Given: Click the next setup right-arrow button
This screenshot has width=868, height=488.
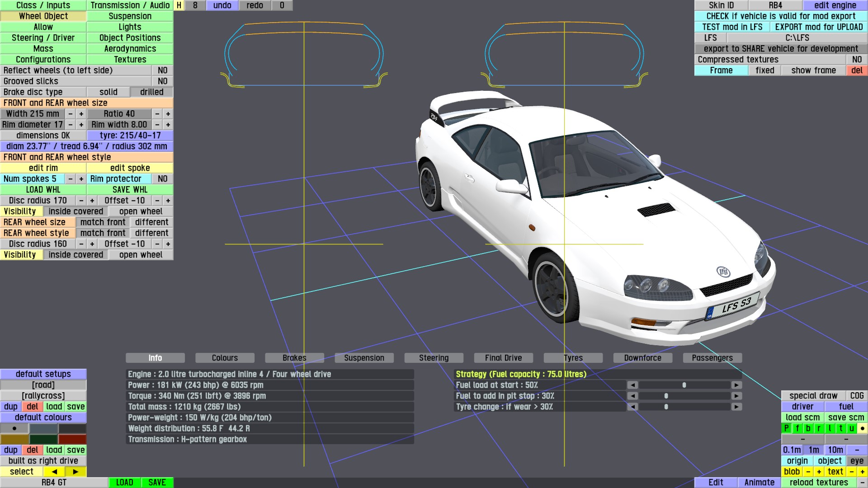Looking at the screenshot, I should tap(75, 471).
